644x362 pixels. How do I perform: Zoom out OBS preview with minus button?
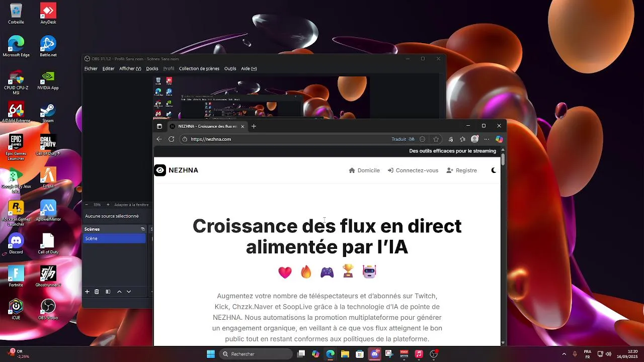tap(87, 205)
